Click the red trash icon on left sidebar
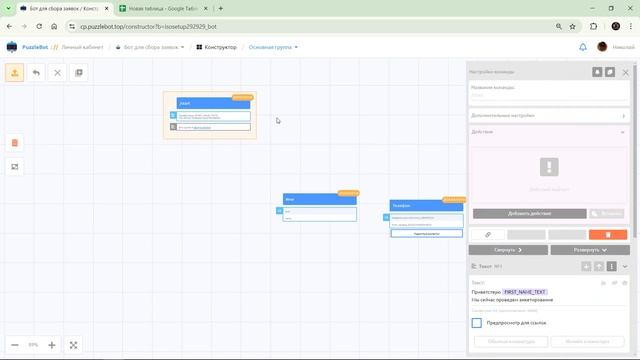640x360 pixels. pyautogui.click(x=15, y=143)
